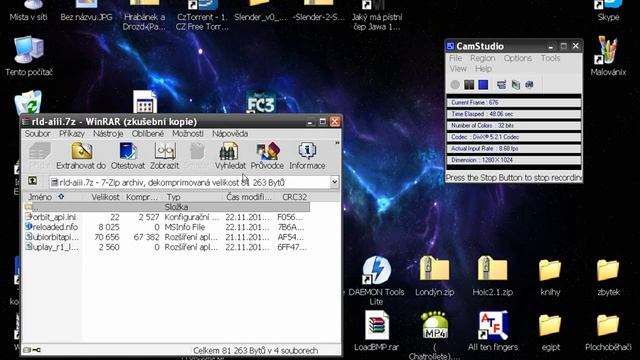Open Tento počítač desktop icon
The image size is (640, 360).
(x=29, y=56)
